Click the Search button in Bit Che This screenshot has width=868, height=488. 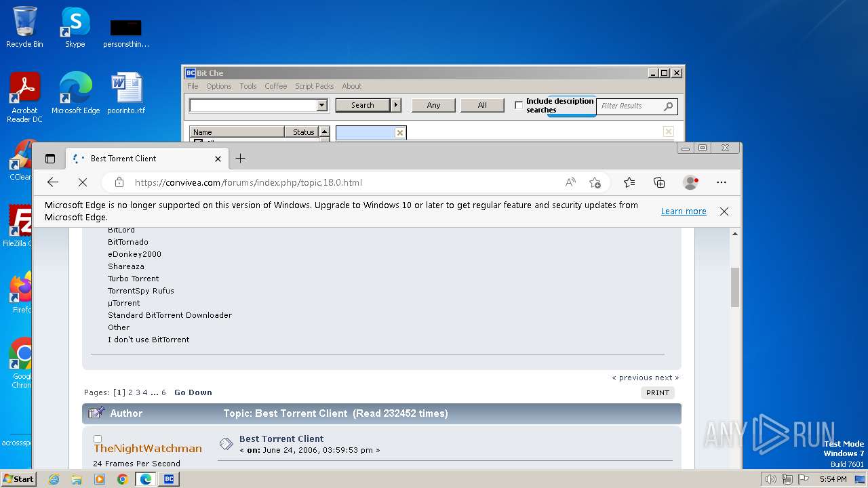362,105
